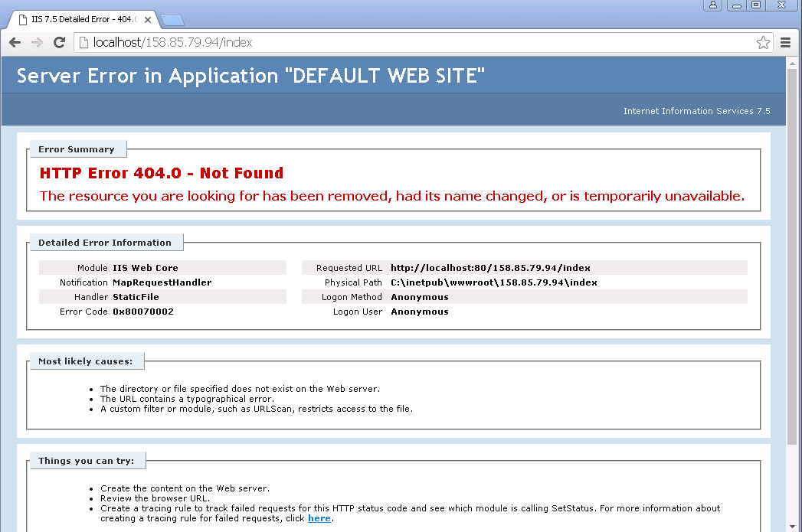Click the 'Review the browser URL.' line
Viewport: 802px width, 532px height.
tap(155, 498)
